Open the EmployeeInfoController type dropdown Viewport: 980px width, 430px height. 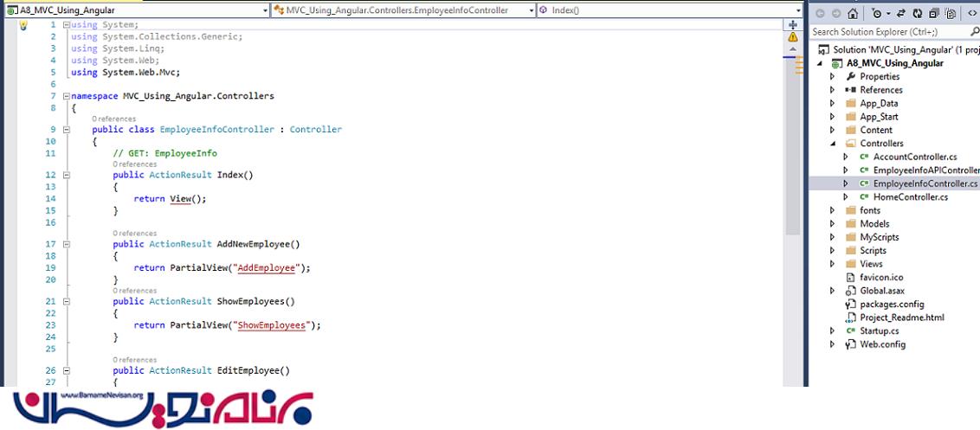[x=532, y=10]
